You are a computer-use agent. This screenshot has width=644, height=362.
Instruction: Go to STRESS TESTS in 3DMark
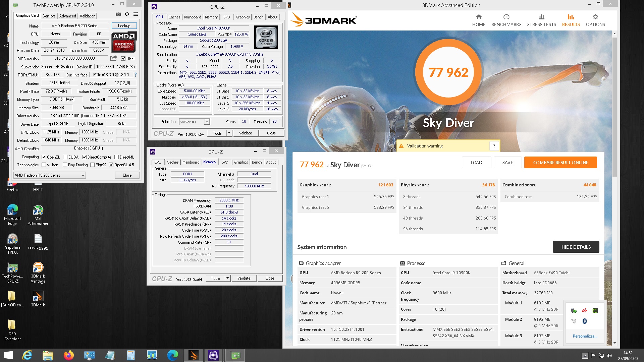[x=541, y=20]
